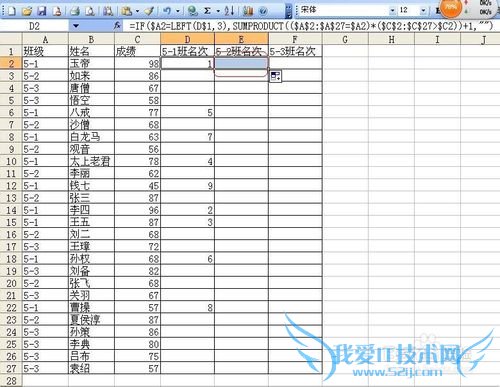Create a new blank workbook
Screen dimensions: 500x387
pyautogui.click(x=11, y=11)
